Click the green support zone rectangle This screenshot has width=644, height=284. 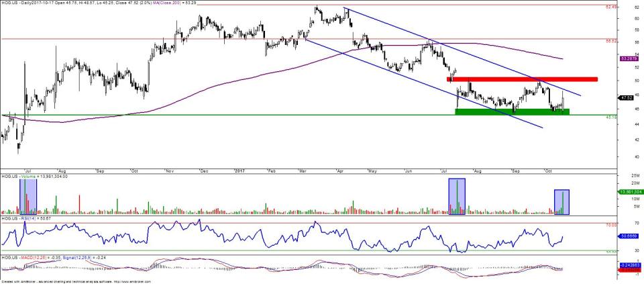click(512, 111)
